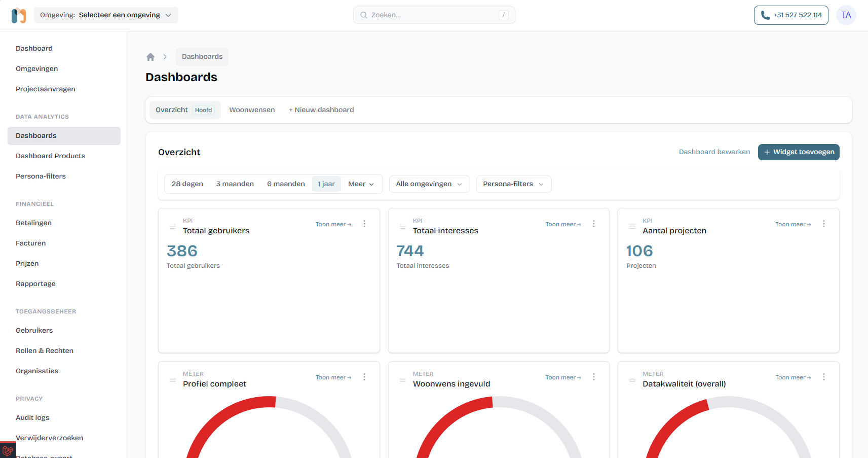Open options menu for Totaal interesses widget
Screen dimensions: 868x458
click(594, 224)
